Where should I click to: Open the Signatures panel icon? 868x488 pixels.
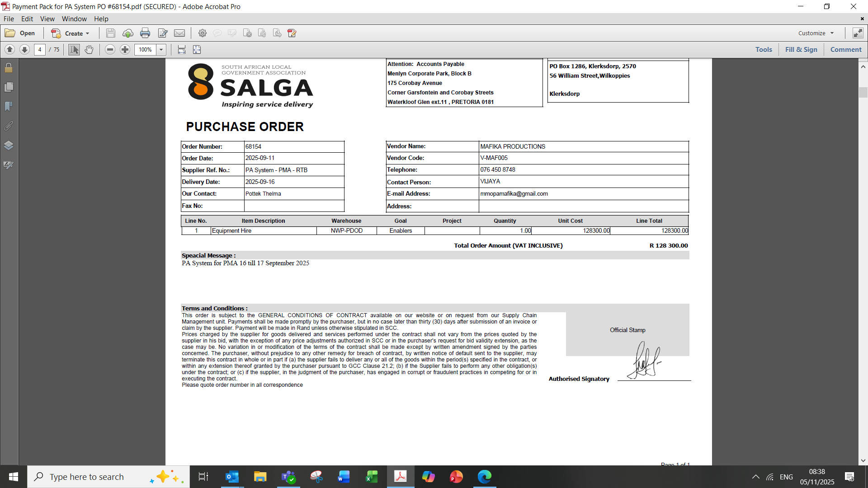click(9, 165)
